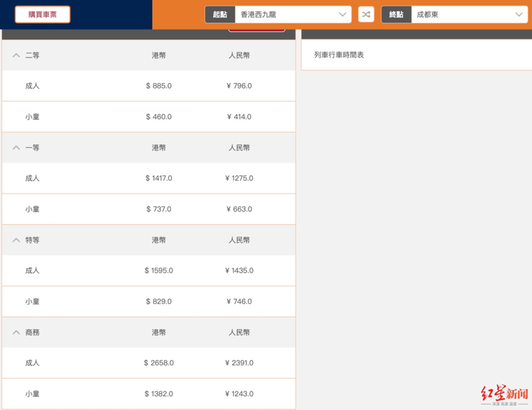Image resolution: width=532 pixels, height=410 pixels.
Task: Select the ¥ 1243.0 business child fare
Action: (x=239, y=394)
